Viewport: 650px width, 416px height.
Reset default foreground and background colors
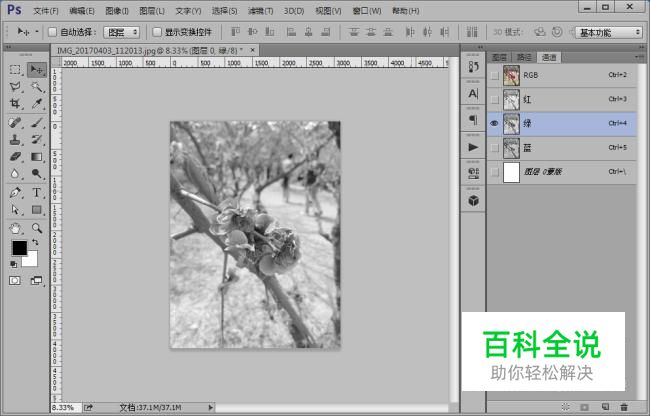(14, 264)
